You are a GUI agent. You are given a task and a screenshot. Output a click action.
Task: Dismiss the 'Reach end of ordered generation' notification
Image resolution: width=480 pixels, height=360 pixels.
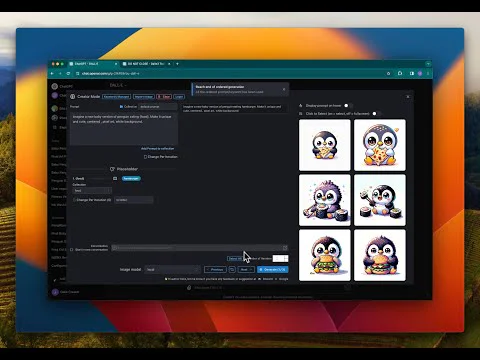(284, 89)
